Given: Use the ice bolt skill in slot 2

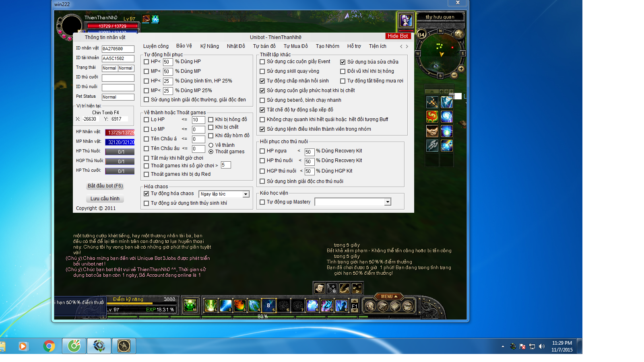Looking at the screenshot, I should click(x=225, y=306).
